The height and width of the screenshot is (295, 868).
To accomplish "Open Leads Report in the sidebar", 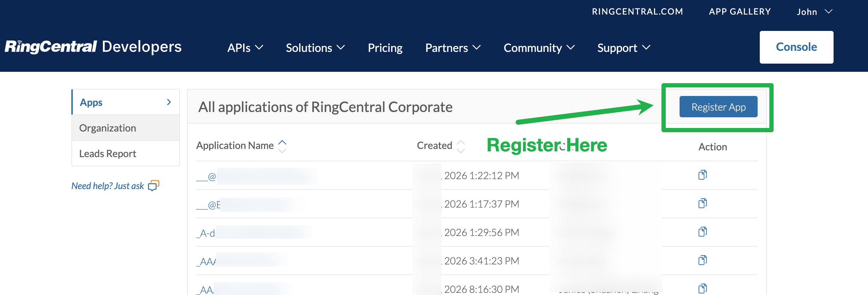I will click(x=126, y=154).
